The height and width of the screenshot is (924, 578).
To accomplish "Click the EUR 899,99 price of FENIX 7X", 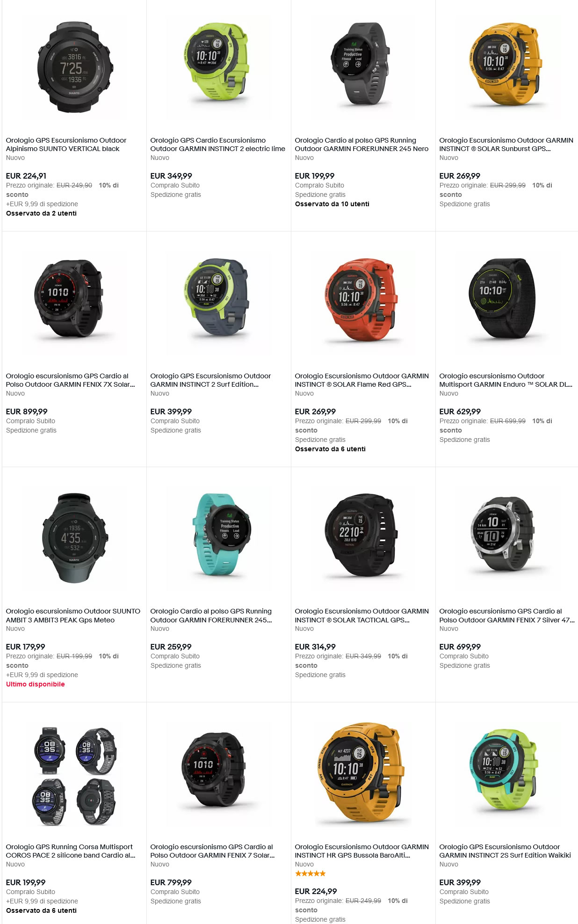I will click(x=27, y=411).
